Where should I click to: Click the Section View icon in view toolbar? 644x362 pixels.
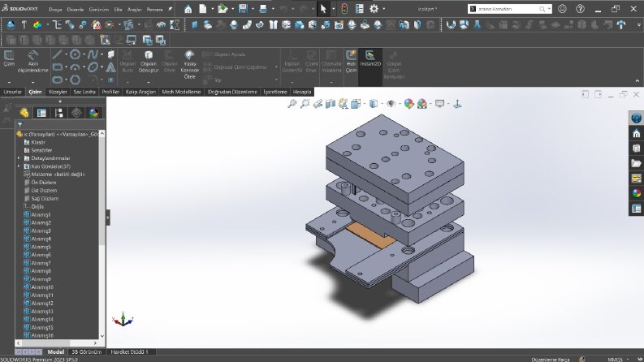coord(331,104)
